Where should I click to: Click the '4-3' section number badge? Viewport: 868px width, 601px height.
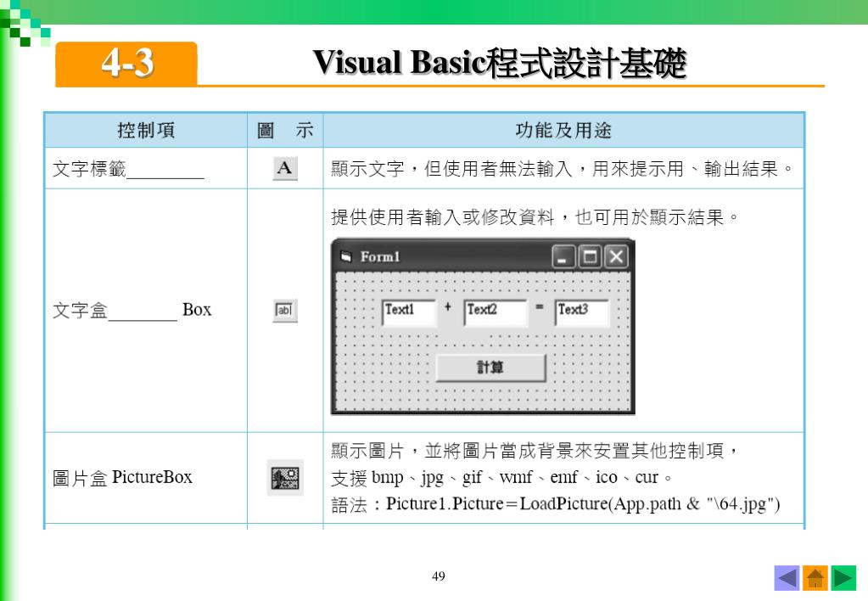(x=126, y=63)
